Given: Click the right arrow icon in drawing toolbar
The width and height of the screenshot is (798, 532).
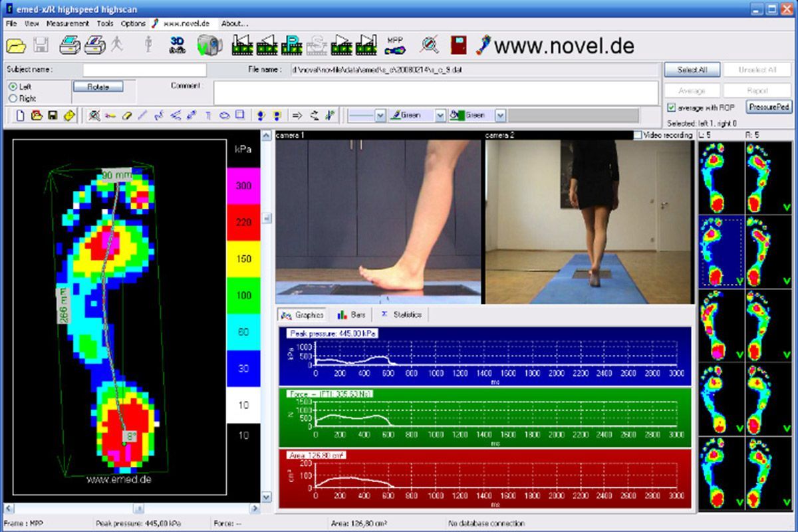Looking at the screenshot, I should (297, 115).
